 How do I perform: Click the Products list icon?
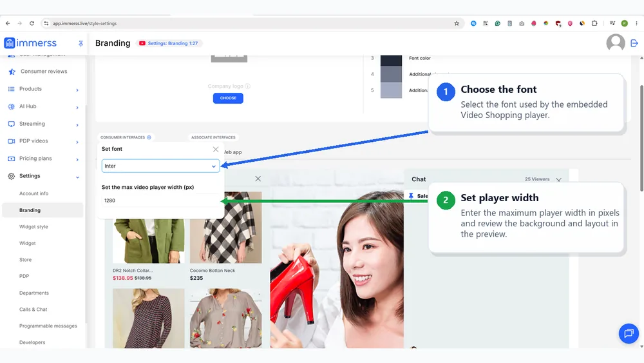coord(11,89)
